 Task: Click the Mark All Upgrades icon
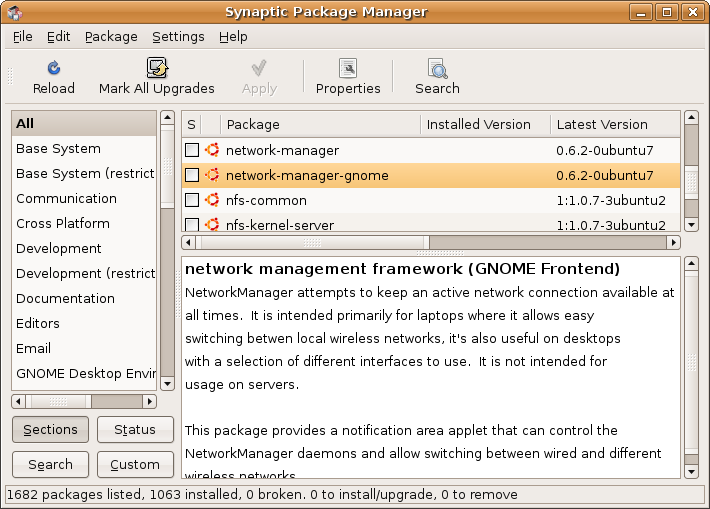157,68
